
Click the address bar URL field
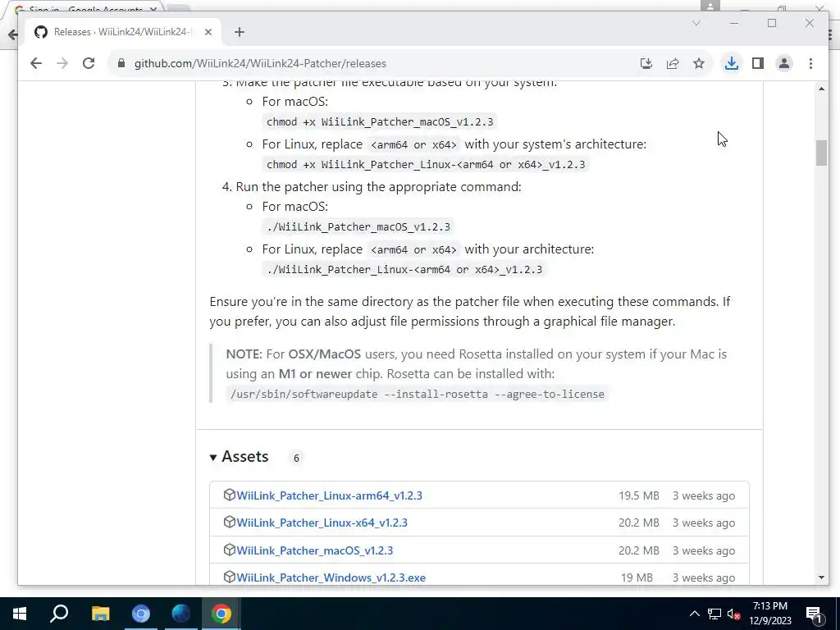coord(375,63)
